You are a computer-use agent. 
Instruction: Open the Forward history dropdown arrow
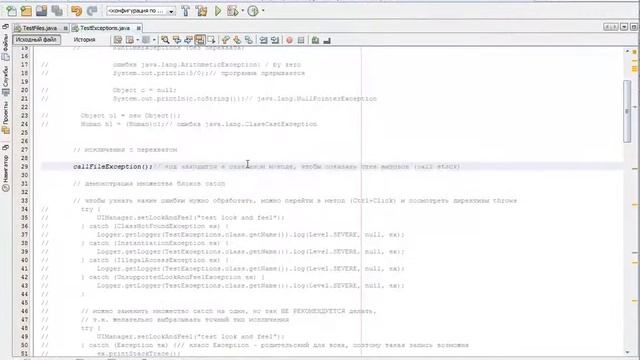click(x=154, y=40)
